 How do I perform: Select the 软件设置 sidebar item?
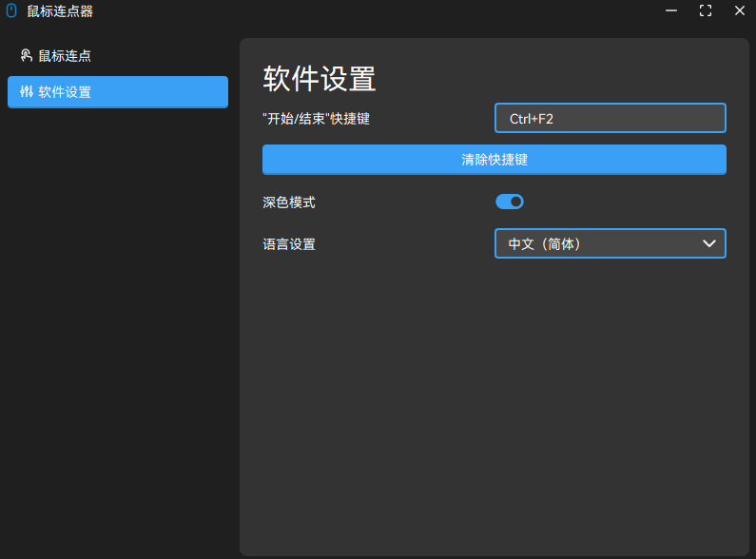click(x=118, y=92)
